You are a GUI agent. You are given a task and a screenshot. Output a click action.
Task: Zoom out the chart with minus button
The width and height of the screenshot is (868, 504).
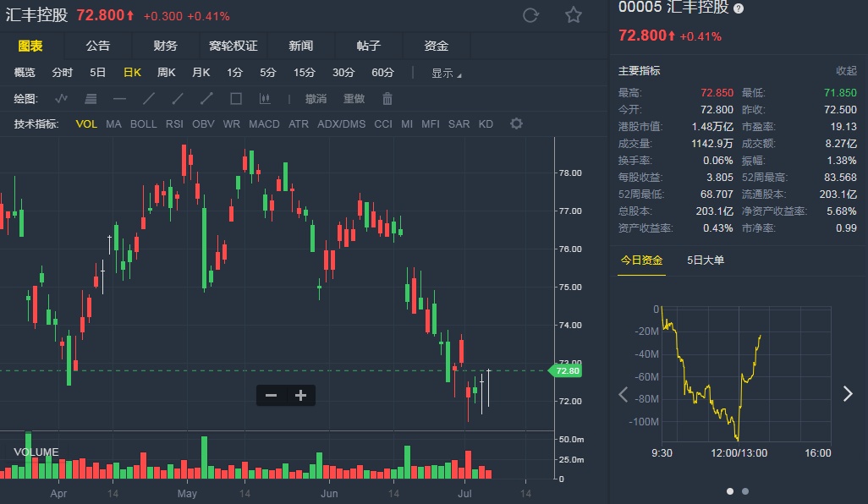coord(272,396)
